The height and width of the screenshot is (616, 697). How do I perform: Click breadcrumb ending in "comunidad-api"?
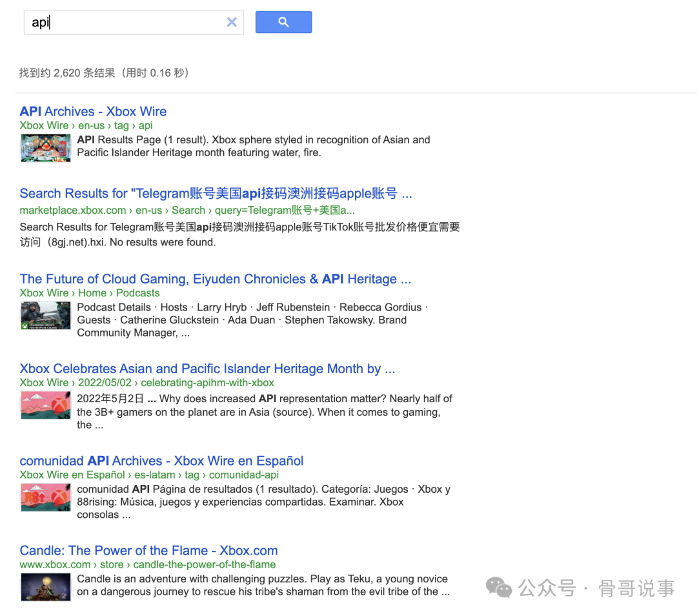(x=149, y=475)
